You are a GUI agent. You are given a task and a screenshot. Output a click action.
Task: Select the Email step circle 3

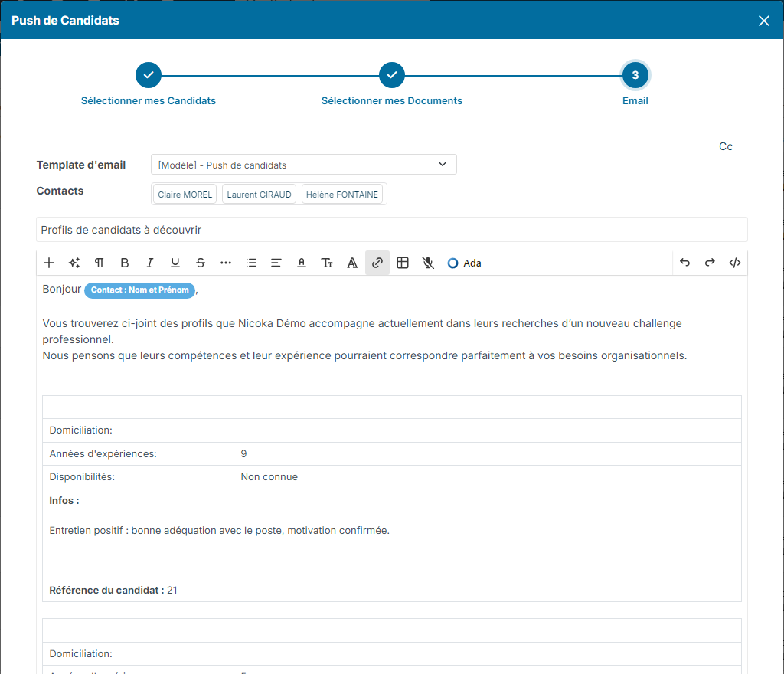point(635,75)
